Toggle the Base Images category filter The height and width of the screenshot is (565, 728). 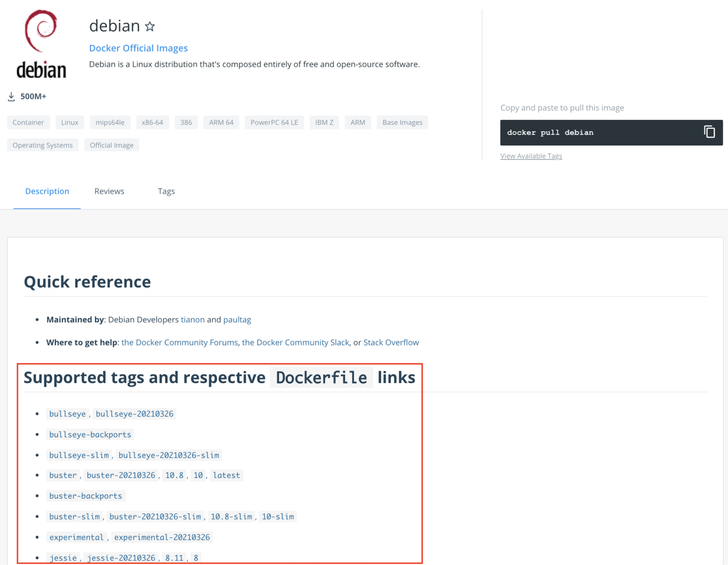pyautogui.click(x=402, y=122)
